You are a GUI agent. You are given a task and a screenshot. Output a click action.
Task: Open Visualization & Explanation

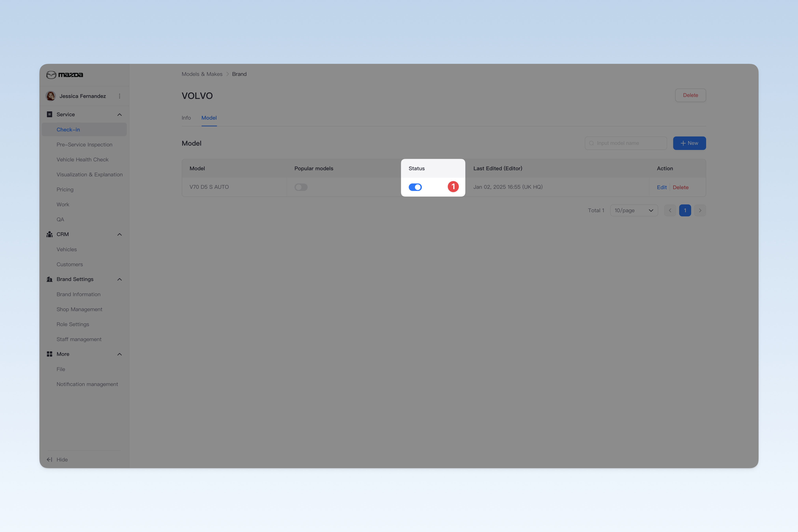pyautogui.click(x=90, y=174)
